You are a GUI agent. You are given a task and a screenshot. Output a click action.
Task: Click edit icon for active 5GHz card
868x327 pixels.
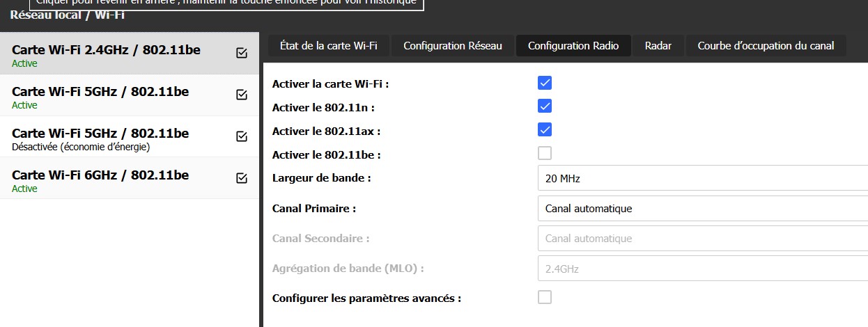[x=242, y=95]
